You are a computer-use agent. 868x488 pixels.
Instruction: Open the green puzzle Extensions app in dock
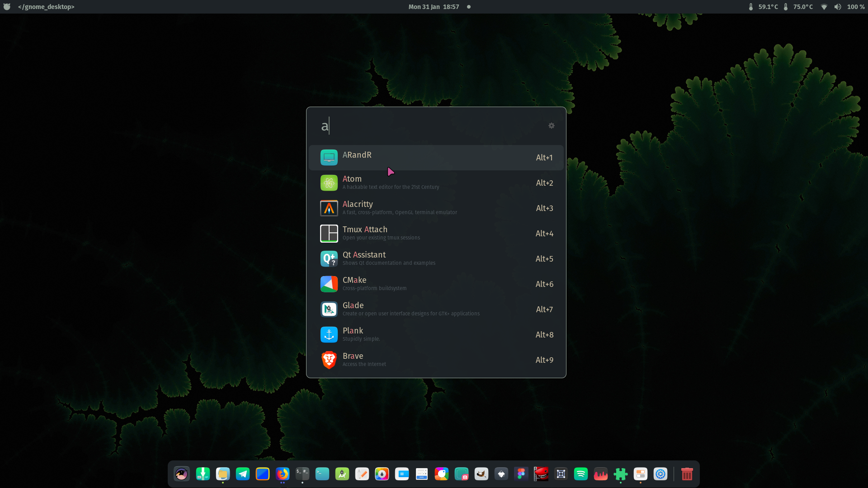click(621, 474)
